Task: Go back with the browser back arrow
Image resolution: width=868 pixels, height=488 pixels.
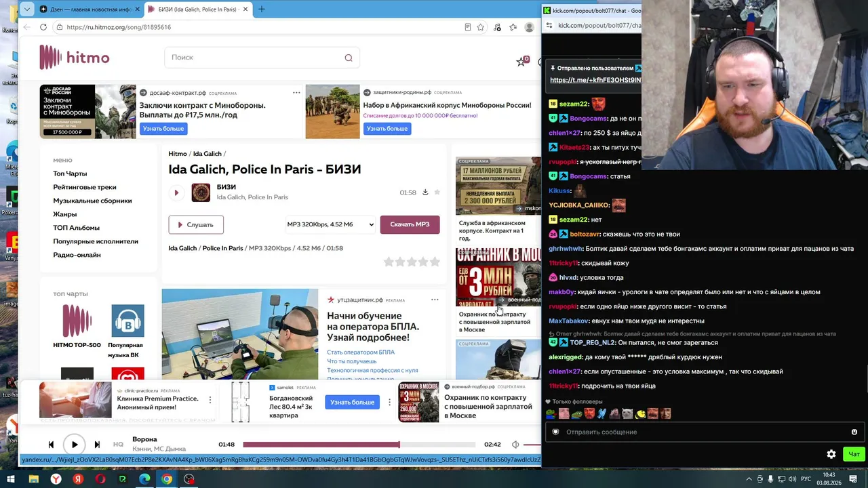Action: (x=26, y=27)
